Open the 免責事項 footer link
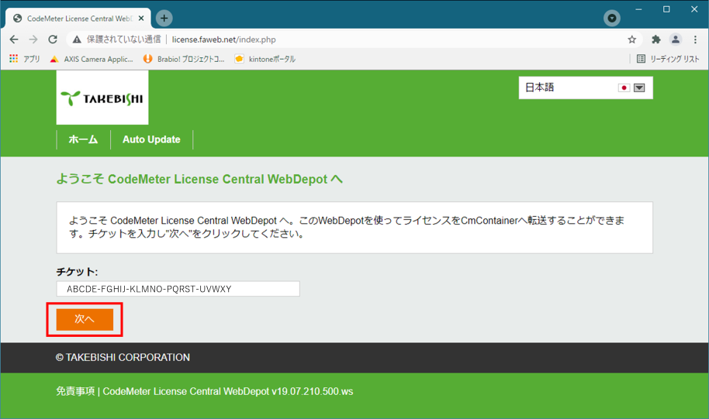 75,392
